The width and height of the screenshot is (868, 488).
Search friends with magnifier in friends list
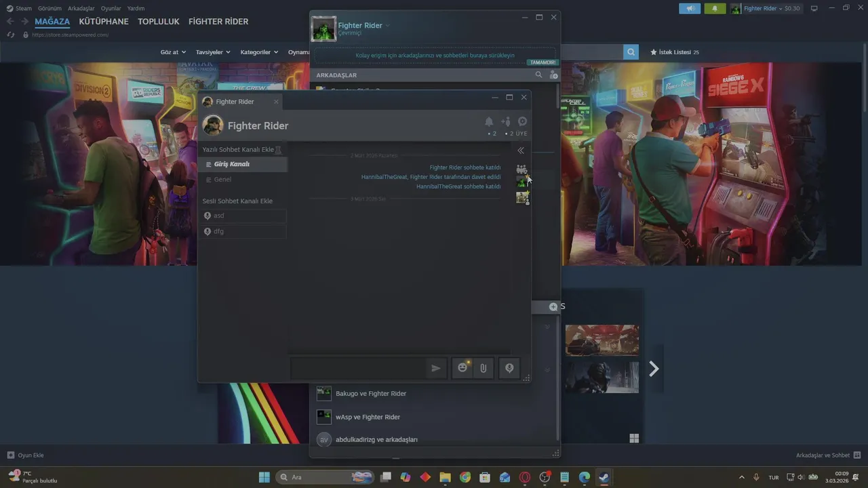[x=538, y=75]
